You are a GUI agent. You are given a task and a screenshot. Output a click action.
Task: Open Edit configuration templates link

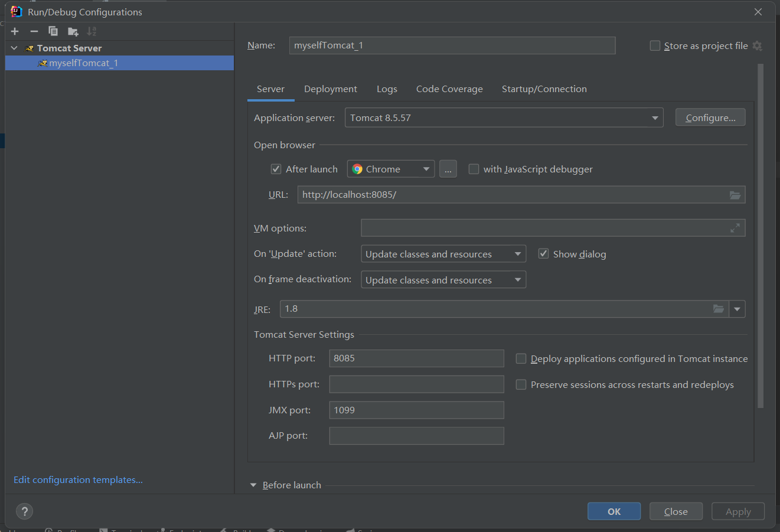[78, 480]
